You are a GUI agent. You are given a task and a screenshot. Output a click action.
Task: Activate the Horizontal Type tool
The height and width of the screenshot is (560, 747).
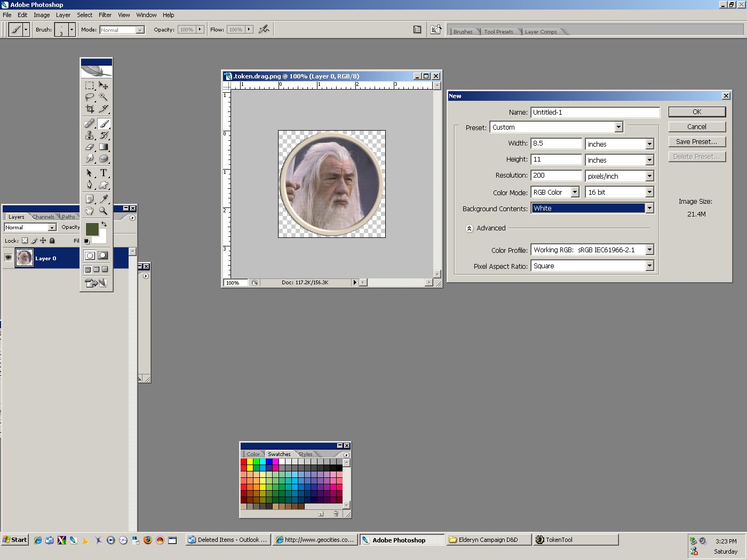[x=104, y=173]
